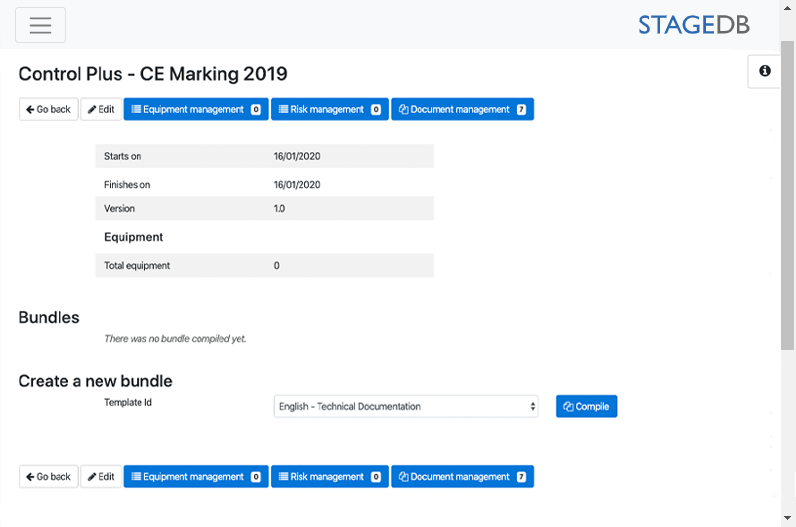Click the Bundles heading

(x=49, y=317)
